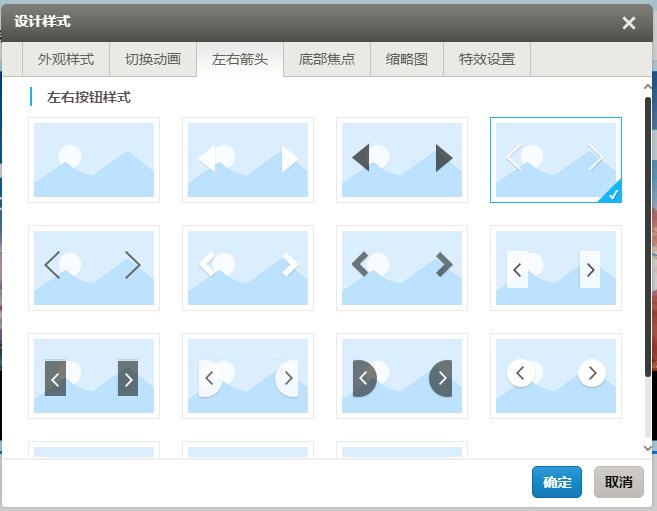
Task: Click the 取消 button
Action: [619, 482]
